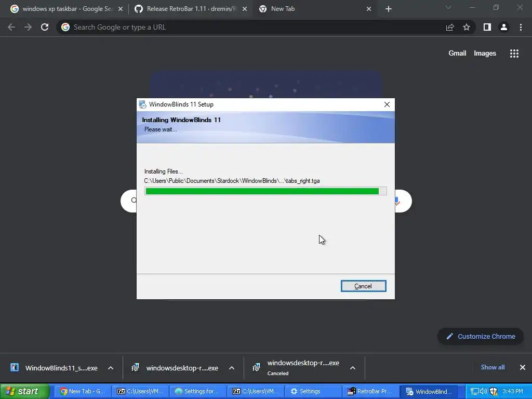Image resolution: width=532 pixels, height=399 pixels.
Task: Open the Chrome profile menu
Action: (x=504, y=27)
